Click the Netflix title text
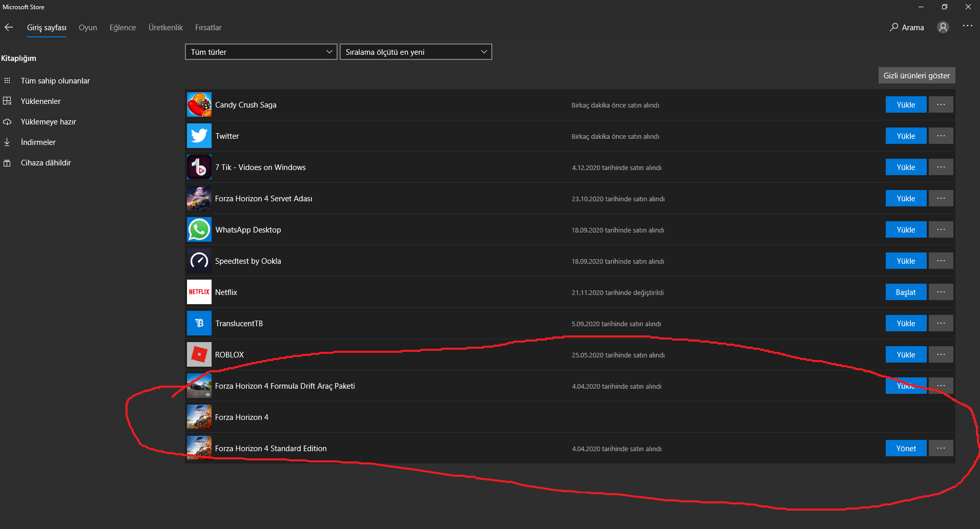This screenshot has width=980, height=529. [226, 292]
